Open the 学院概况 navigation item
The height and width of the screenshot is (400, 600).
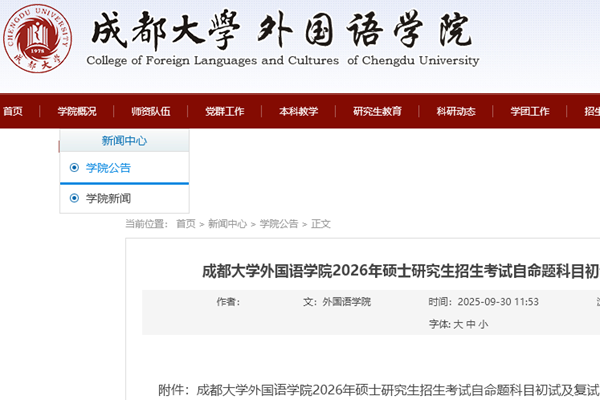tap(77, 111)
